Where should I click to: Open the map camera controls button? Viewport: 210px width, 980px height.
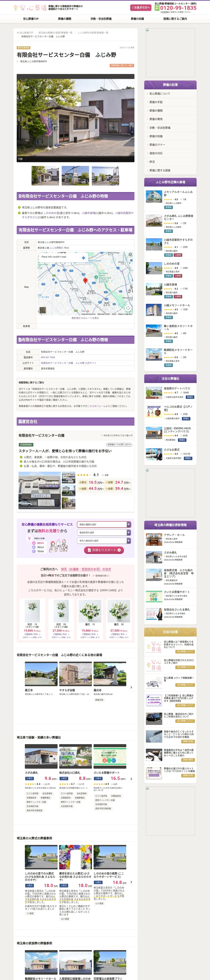(128, 308)
